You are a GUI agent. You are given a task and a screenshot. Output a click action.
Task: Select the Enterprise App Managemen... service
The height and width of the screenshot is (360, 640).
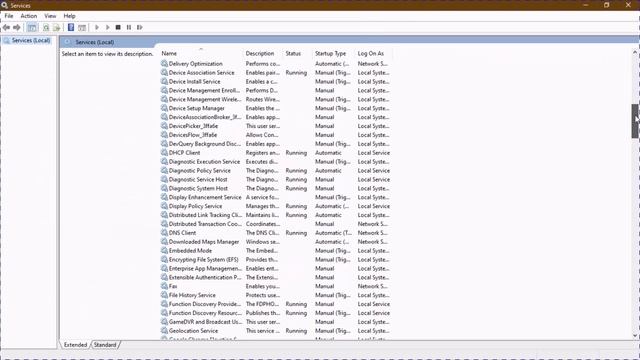(276, 269)
